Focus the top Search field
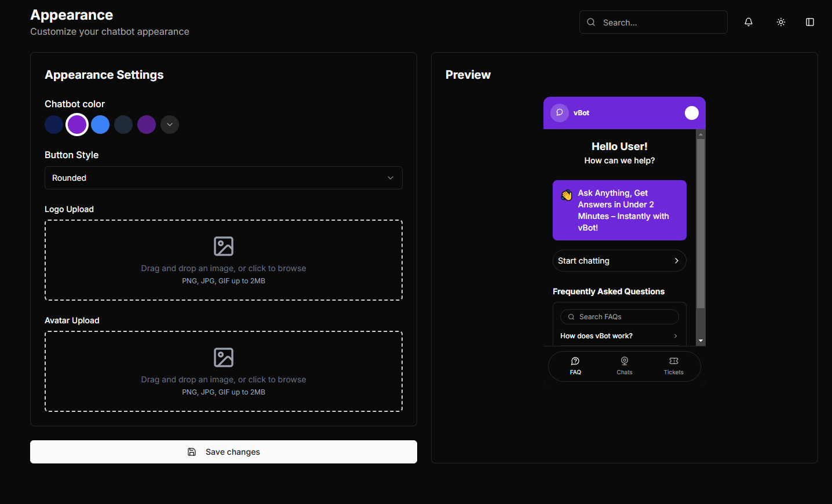 tap(654, 22)
